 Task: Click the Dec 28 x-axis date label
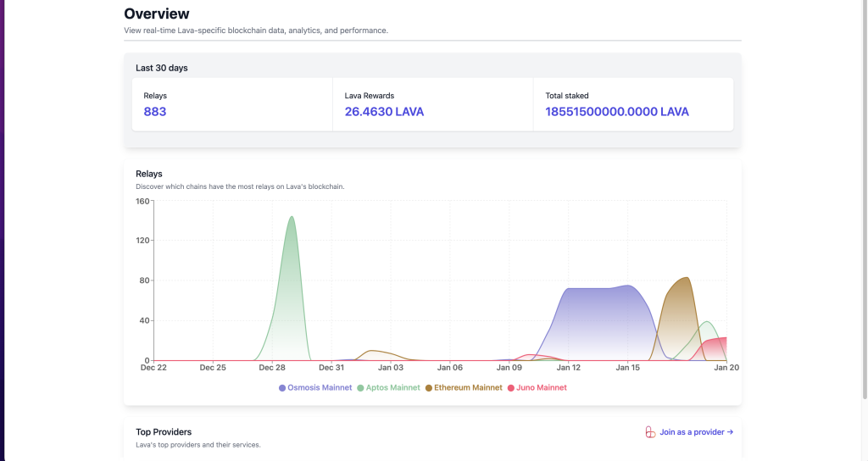[x=272, y=368]
